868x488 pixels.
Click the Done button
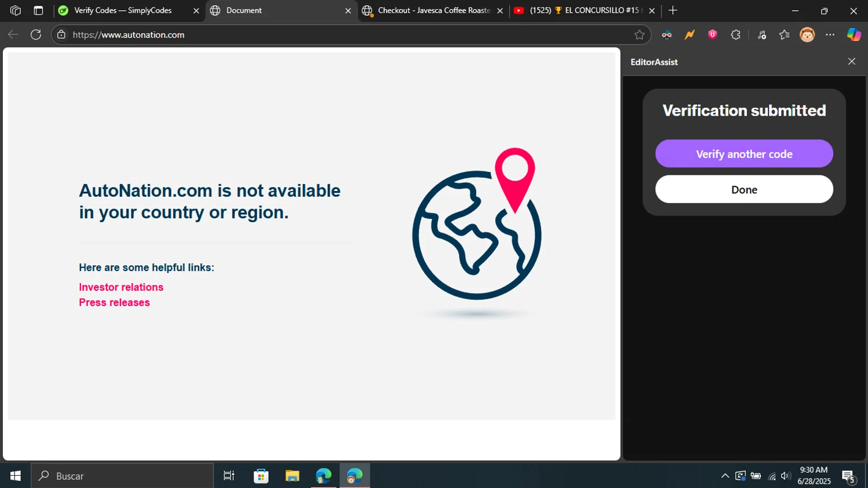click(744, 189)
